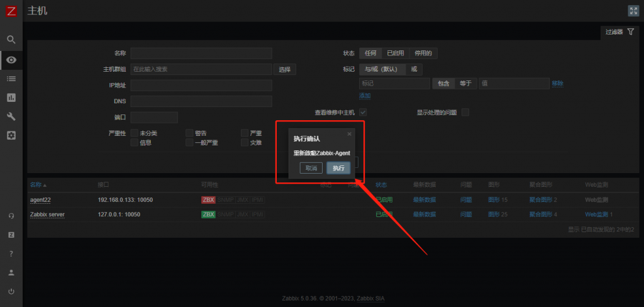Focus the DNS input field

pyautogui.click(x=201, y=101)
